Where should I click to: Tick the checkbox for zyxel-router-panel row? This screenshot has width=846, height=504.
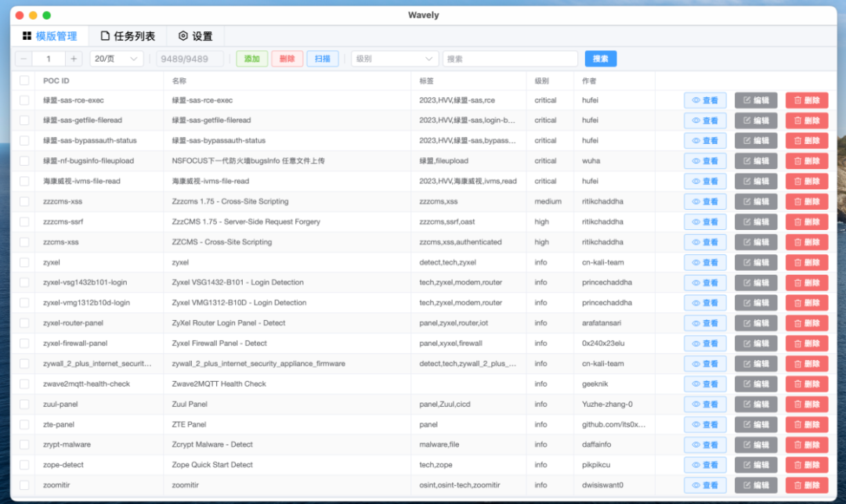click(24, 323)
